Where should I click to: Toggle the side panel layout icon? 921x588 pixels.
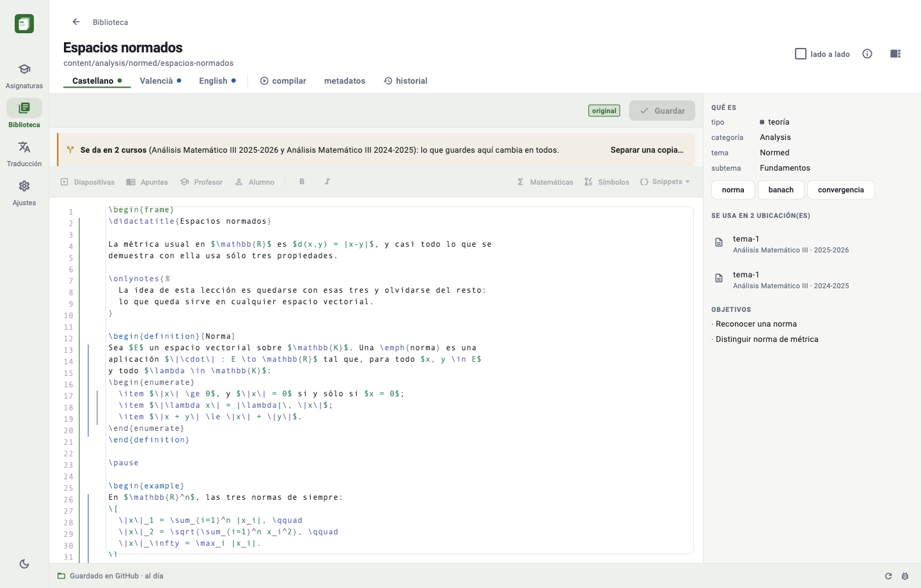pos(895,54)
